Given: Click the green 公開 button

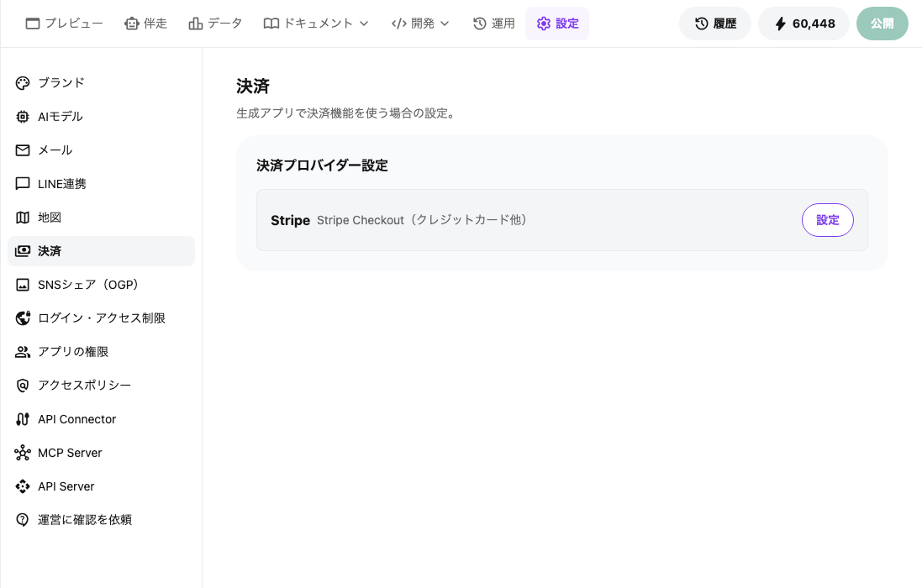Looking at the screenshot, I should (882, 24).
